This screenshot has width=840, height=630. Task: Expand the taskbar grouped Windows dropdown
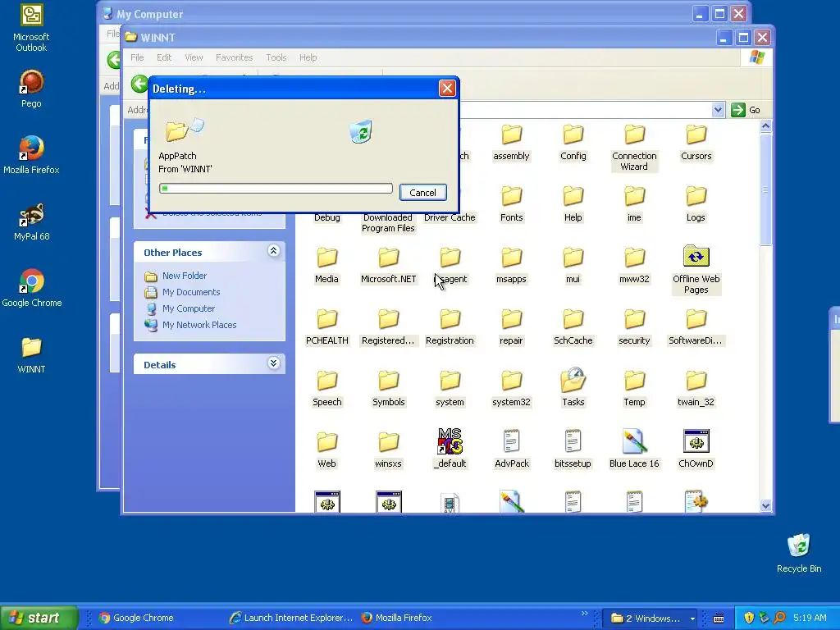coord(692,619)
